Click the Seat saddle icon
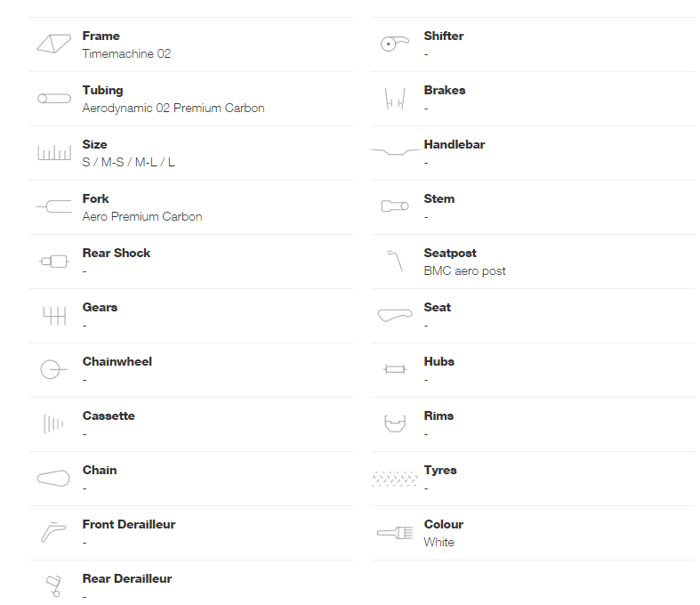This screenshot has height=605, width=700. coord(395,315)
